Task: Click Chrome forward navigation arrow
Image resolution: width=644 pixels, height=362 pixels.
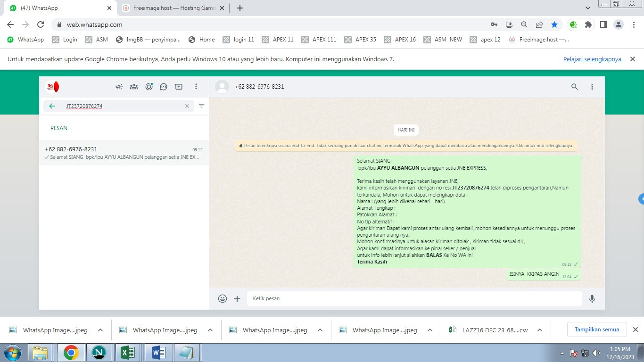Action: click(25, 25)
